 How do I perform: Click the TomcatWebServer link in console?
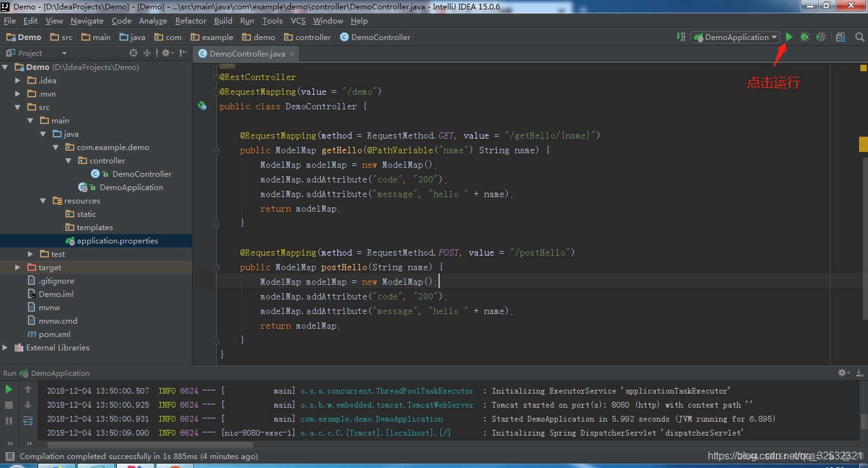click(x=387, y=404)
